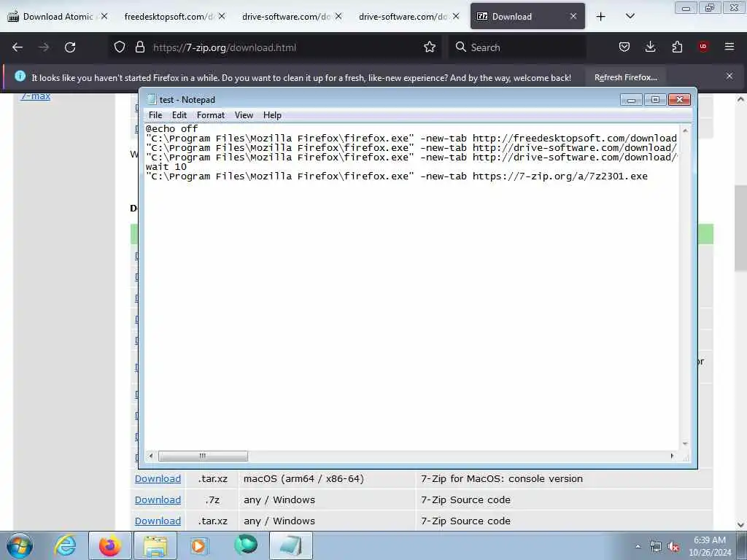Image resolution: width=747 pixels, height=560 pixels.
Task: Close the active 7-Zip Download tab
Action: pos(573,16)
